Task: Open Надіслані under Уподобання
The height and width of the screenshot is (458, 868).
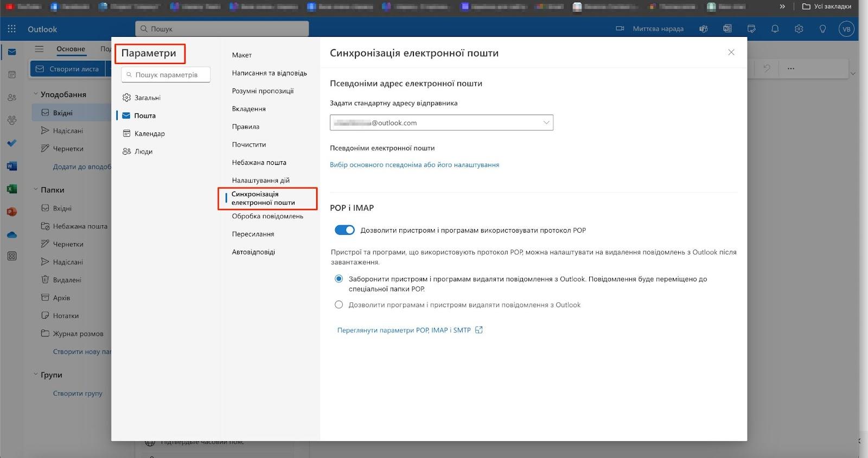Action: (68, 131)
